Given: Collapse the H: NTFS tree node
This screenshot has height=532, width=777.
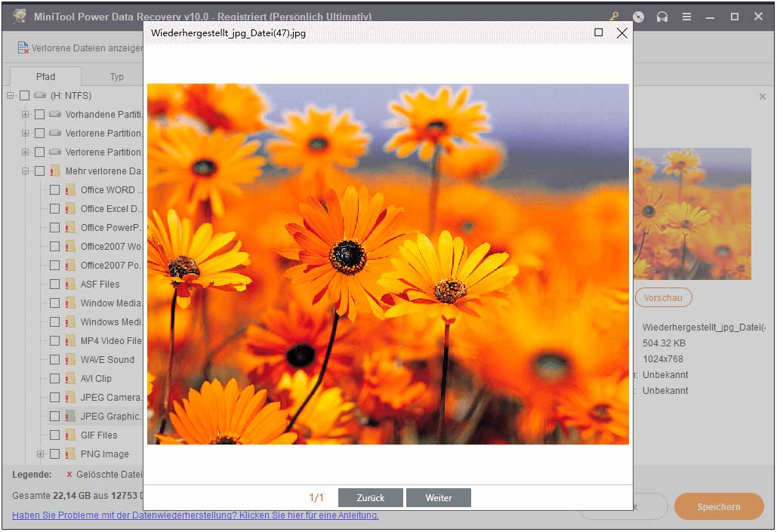Looking at the screenshot, I should (11, 96).
